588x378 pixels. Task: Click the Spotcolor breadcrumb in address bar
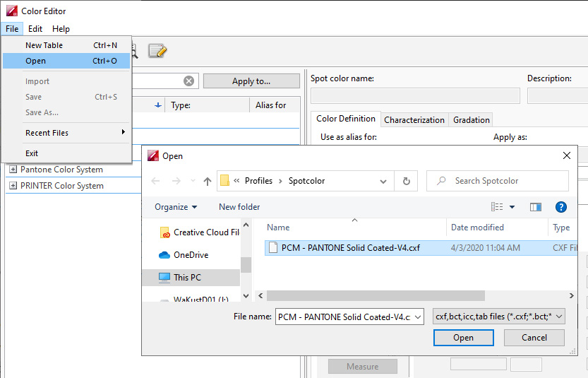[x=307, y=181]
